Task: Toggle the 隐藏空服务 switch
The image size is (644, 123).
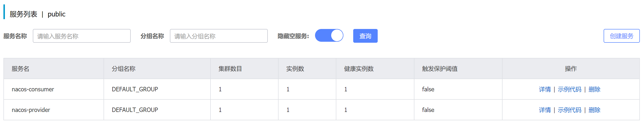Action: [x=329, y=36]
